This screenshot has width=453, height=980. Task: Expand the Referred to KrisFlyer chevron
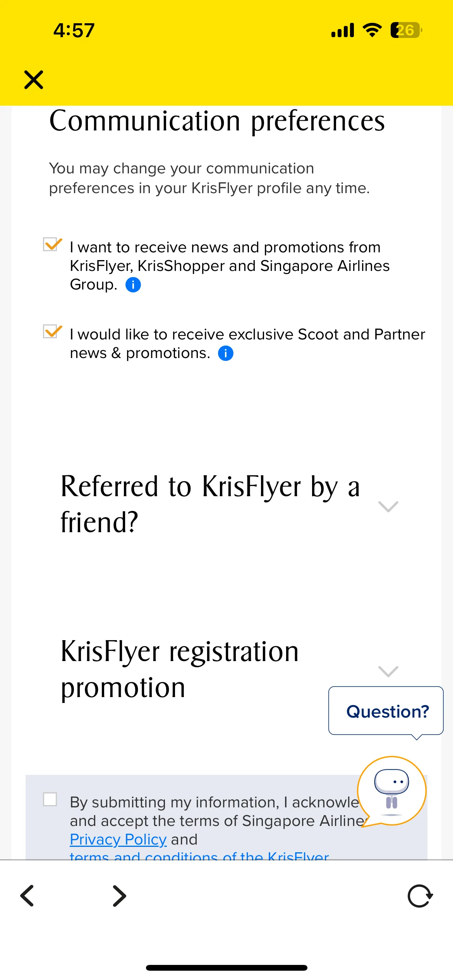click(388, 506)
